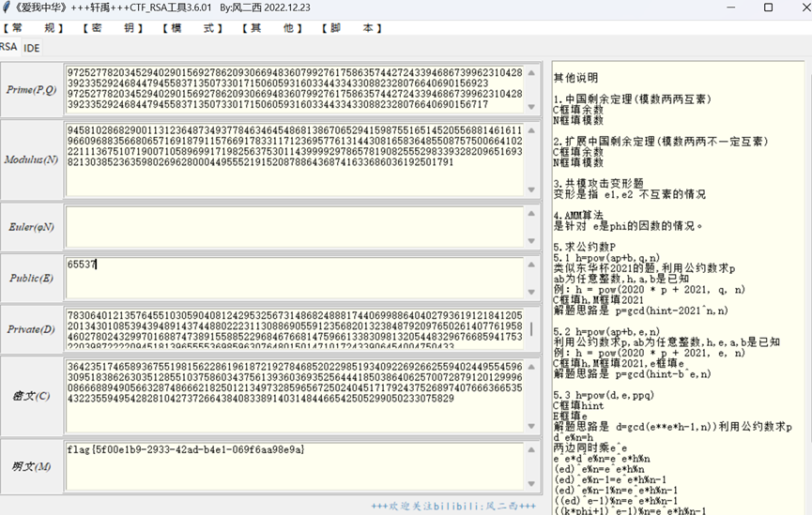Click the 明文(M) button
The width and height of the screenshot is (812, 515).
32,466
